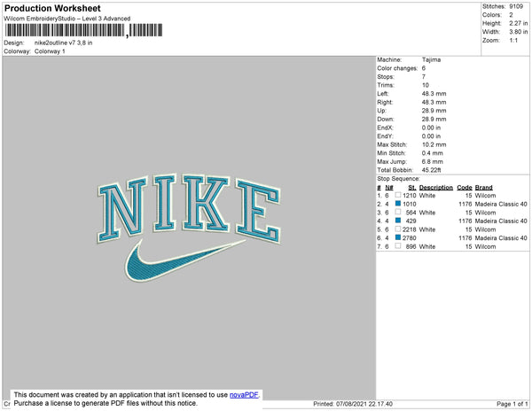Click the white swatch in stop row 5

398,229
